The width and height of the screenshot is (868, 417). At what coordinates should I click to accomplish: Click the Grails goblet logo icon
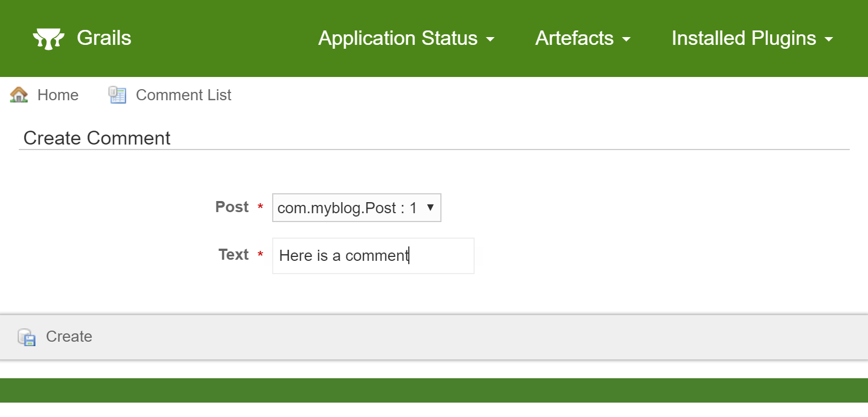pos(49,39)
